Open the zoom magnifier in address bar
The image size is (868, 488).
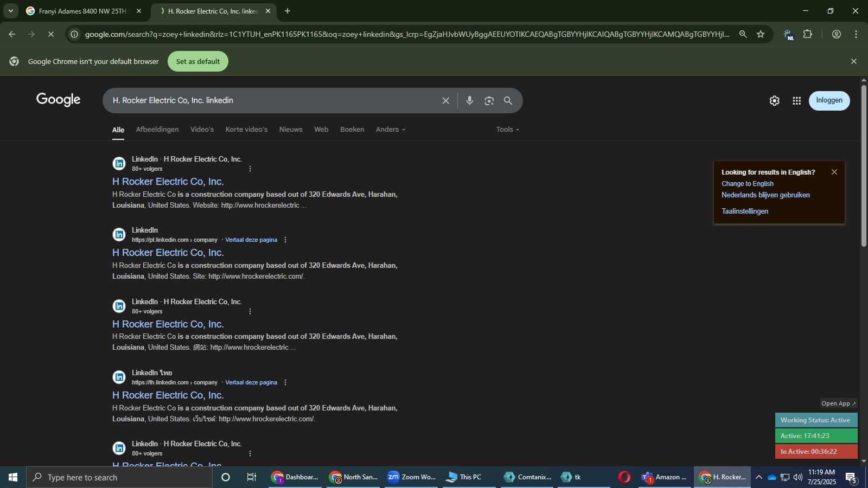[743, 34]
